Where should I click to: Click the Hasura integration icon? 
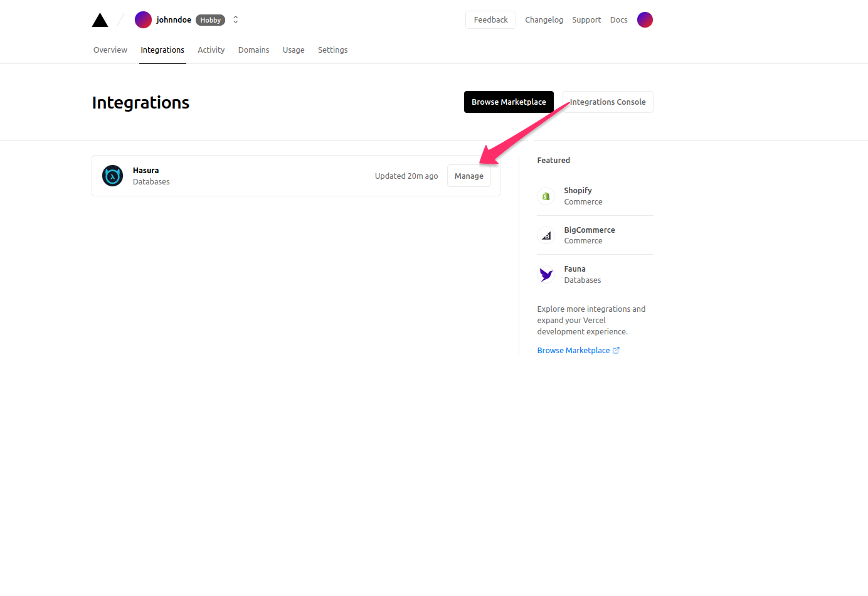(112, 176)
